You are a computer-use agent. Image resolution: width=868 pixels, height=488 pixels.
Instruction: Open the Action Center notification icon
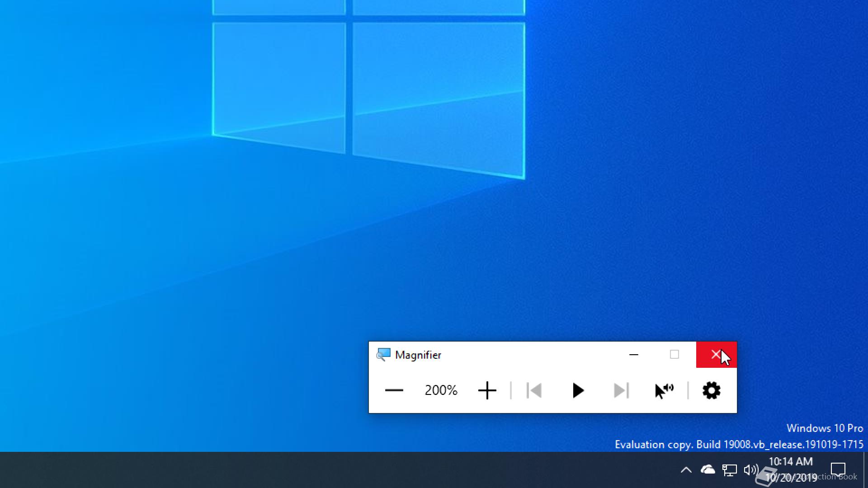pyautogui.click(x=838, y=470)
